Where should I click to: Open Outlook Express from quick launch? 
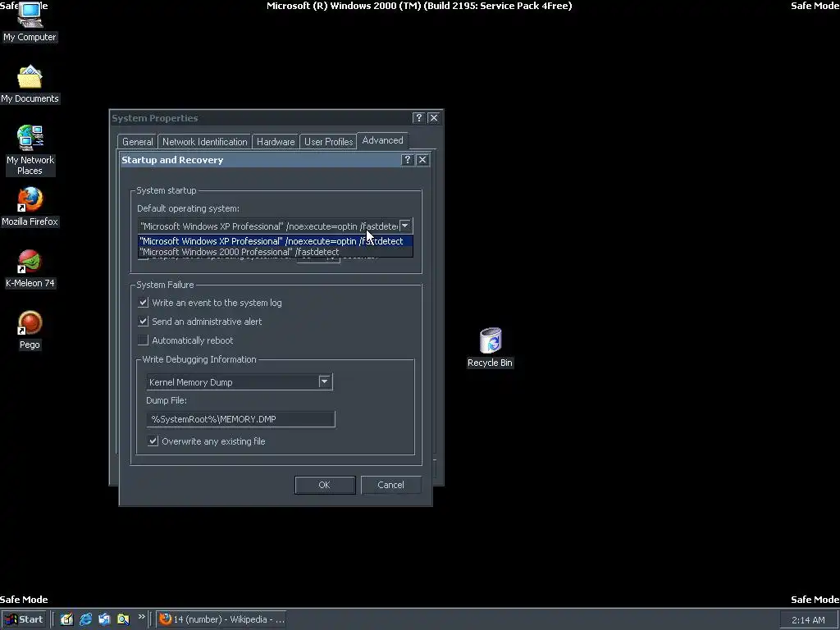(x=104, y=619)
